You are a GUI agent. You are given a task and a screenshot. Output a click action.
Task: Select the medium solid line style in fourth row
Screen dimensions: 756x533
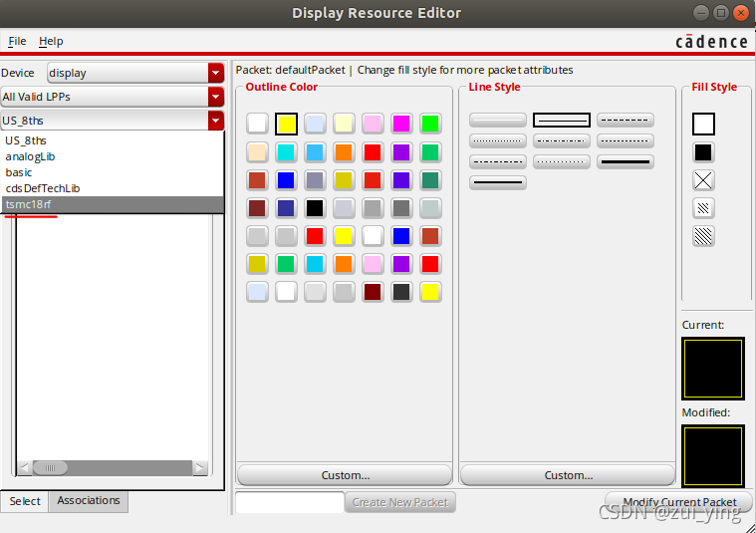[498, 182]
